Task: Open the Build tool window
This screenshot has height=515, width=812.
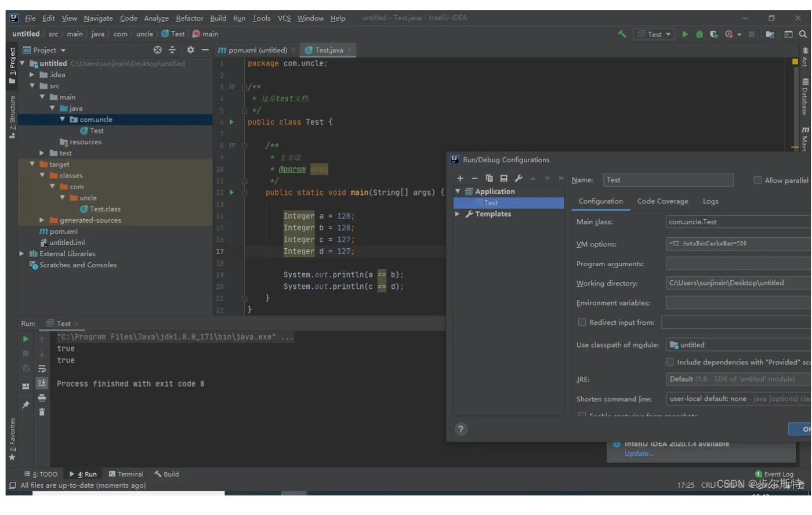Action: tap(167, 474)
